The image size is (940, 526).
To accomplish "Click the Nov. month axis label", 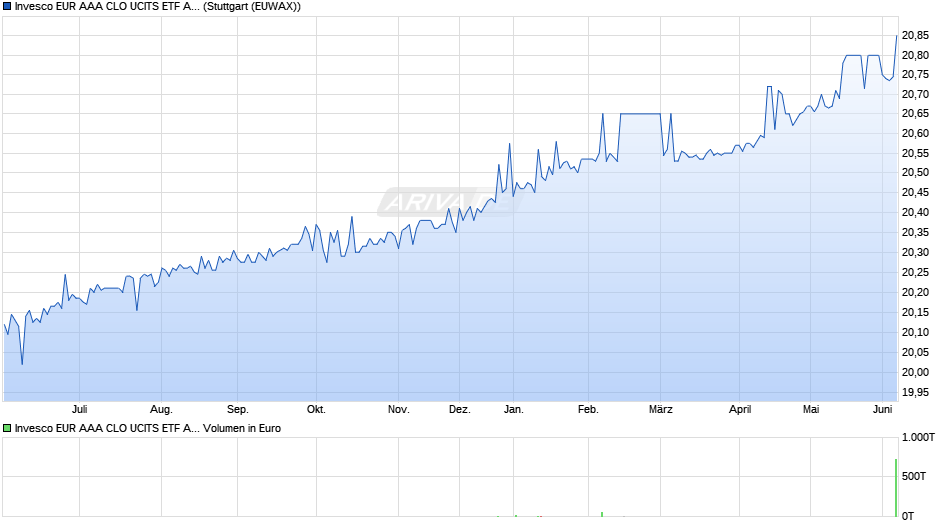I will click(x=399, y=410).
